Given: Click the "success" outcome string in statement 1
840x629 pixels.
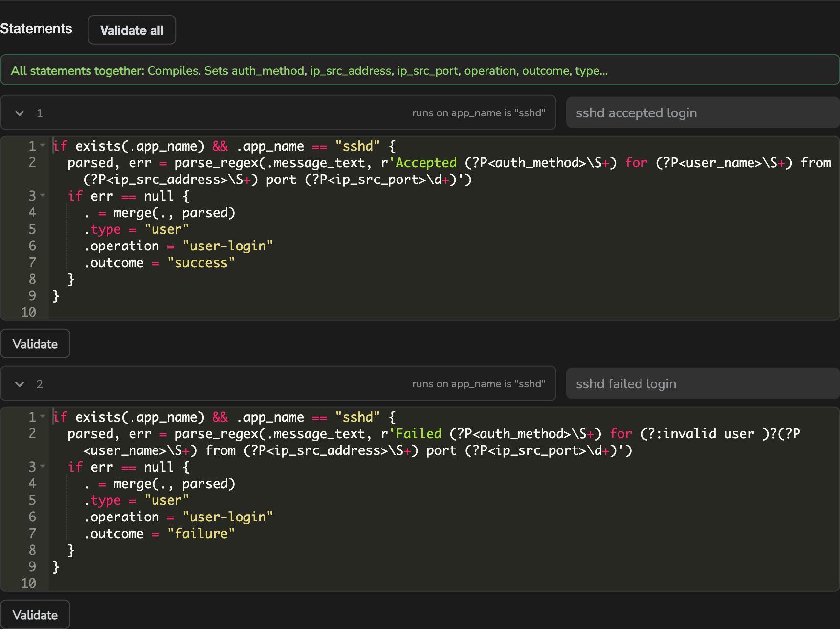Looking at the screenshot, I should point(201,263).
